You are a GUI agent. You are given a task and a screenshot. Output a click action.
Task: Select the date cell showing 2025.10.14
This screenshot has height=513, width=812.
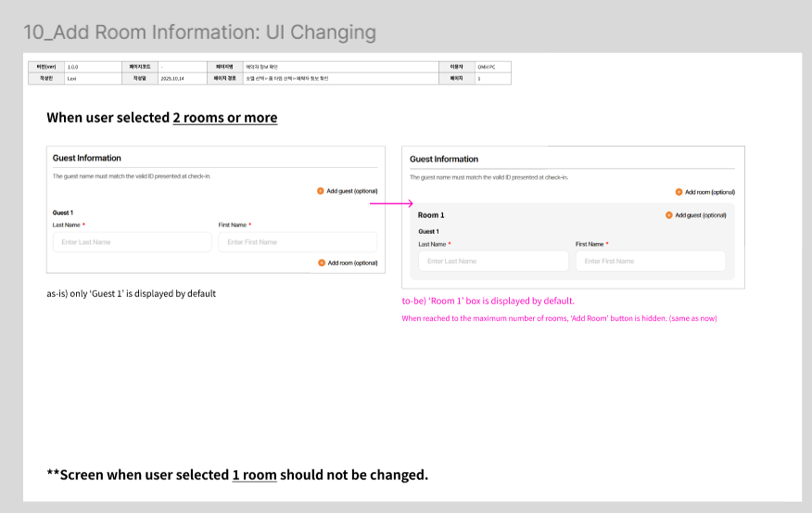[x=173, y=79]
